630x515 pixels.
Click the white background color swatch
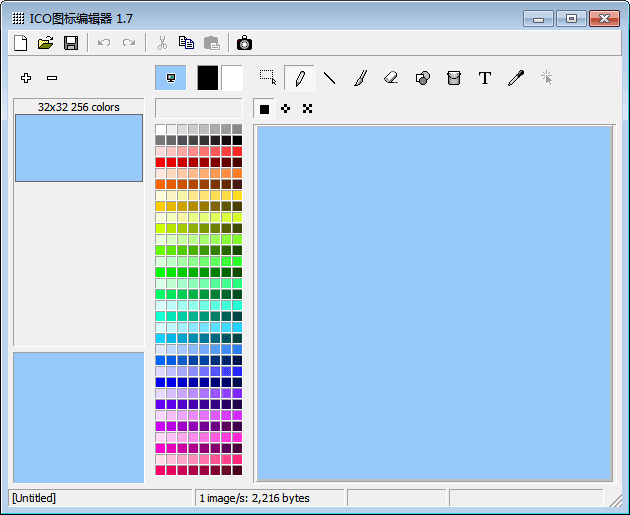(232, 78)
